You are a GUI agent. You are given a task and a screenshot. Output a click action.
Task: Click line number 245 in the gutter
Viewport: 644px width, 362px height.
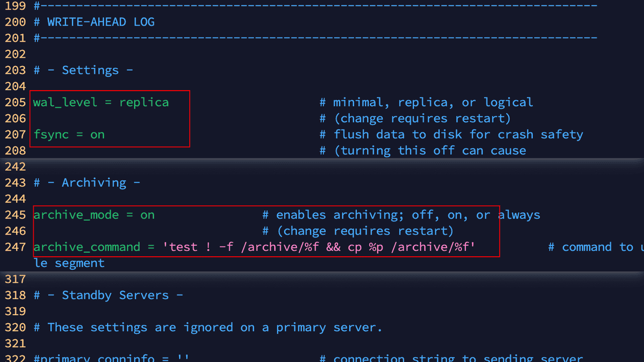(x=15, y=214)
